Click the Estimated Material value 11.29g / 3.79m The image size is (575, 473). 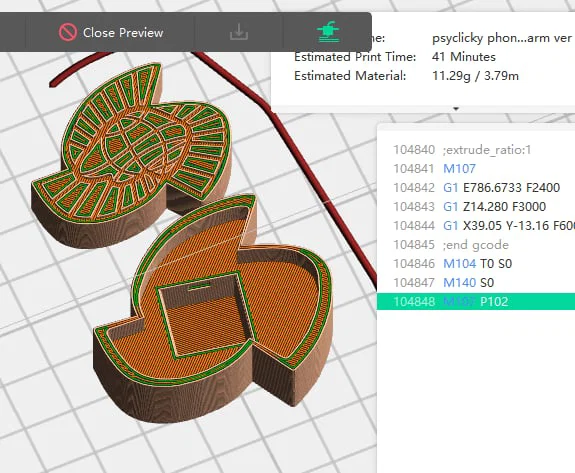click(475, 76)
